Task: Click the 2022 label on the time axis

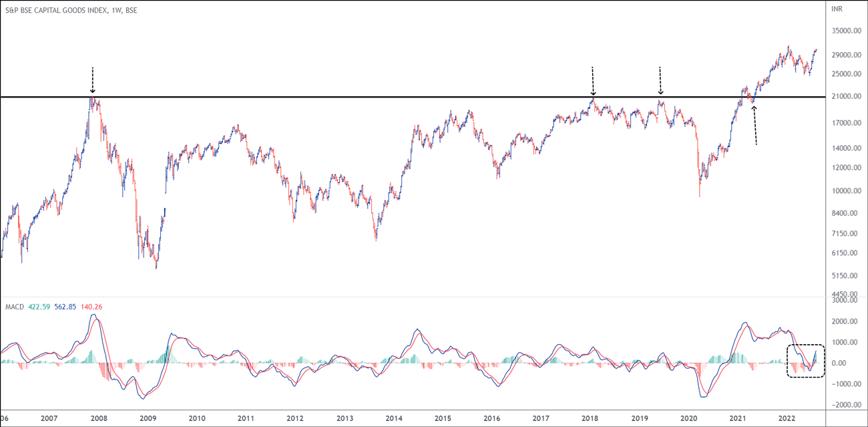Action: pyautogui.click(x=788, y=418)
